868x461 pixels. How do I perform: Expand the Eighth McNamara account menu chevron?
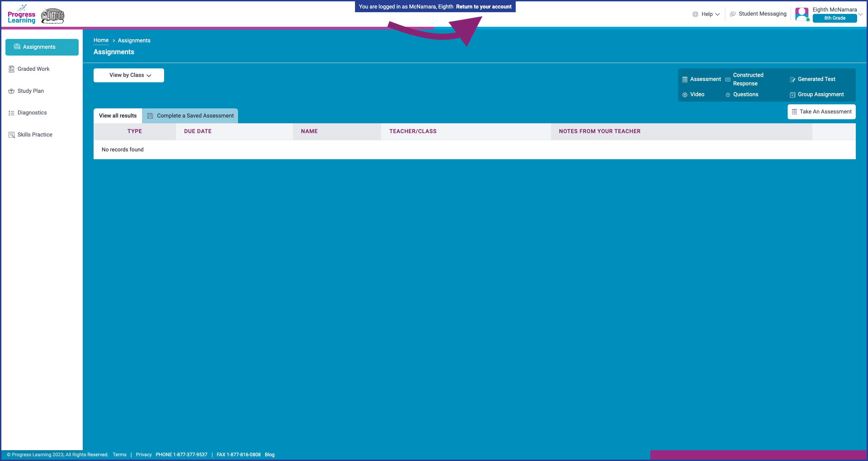[x=861, y=14]
